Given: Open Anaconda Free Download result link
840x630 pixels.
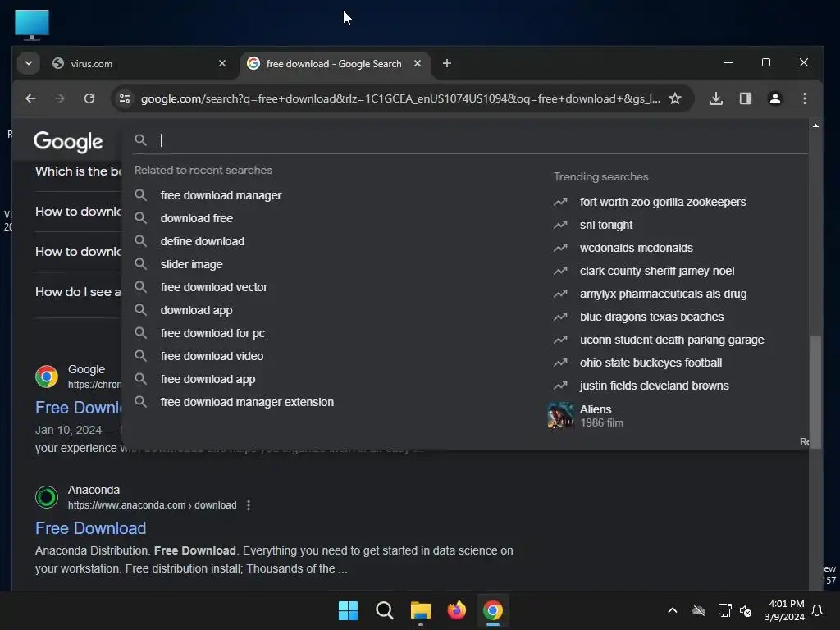Looking at the screenshot, I should [x=90, y=528].
